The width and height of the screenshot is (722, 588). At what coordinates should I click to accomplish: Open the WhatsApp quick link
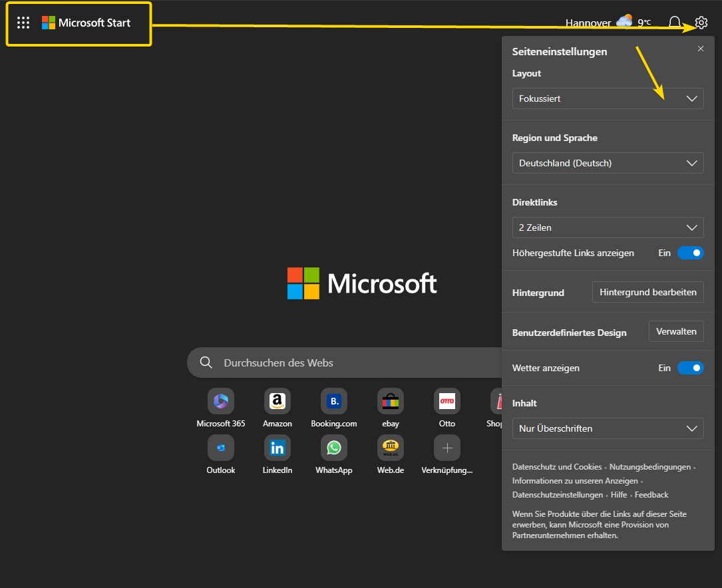[334, 454]
